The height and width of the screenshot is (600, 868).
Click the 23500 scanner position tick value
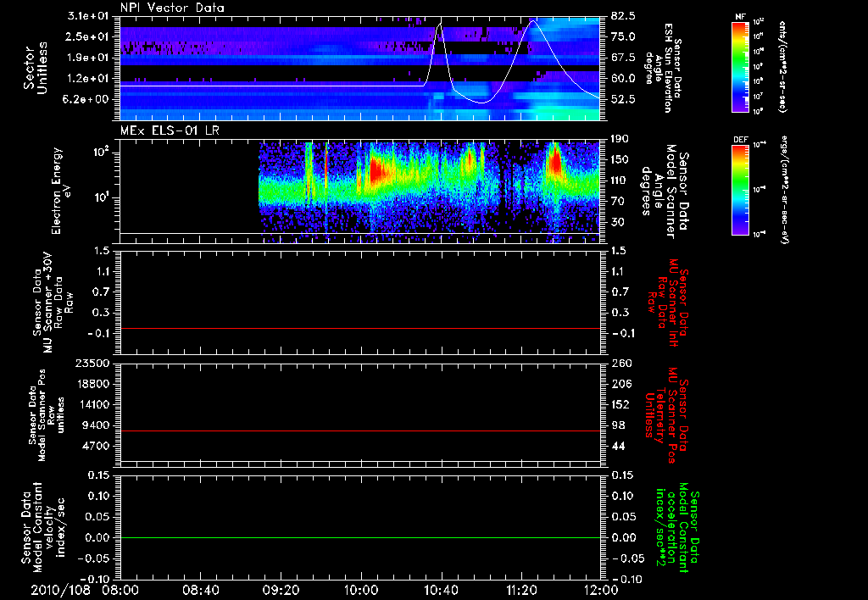(x=94, y=364)
